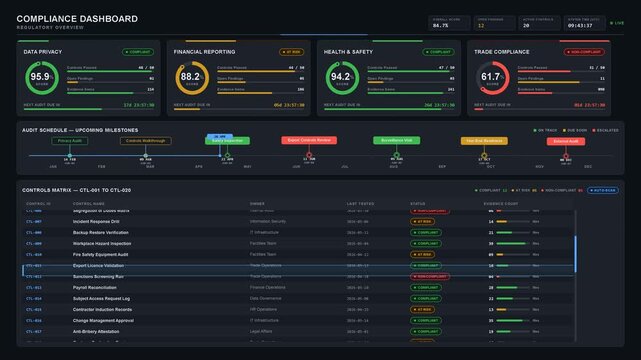This screenshot has height=360, width=641.
Task: Sort by the Control Name column header
Action: (89, 203)
